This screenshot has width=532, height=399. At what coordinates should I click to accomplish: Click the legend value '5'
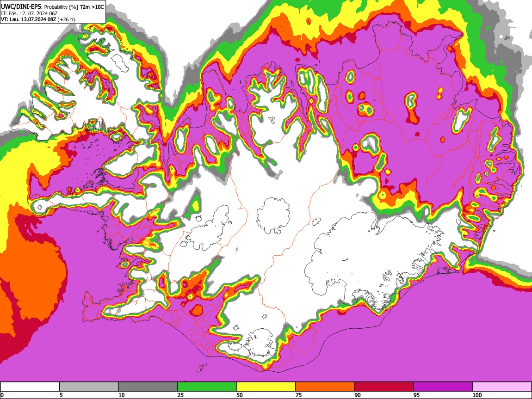tap(61, 395)
